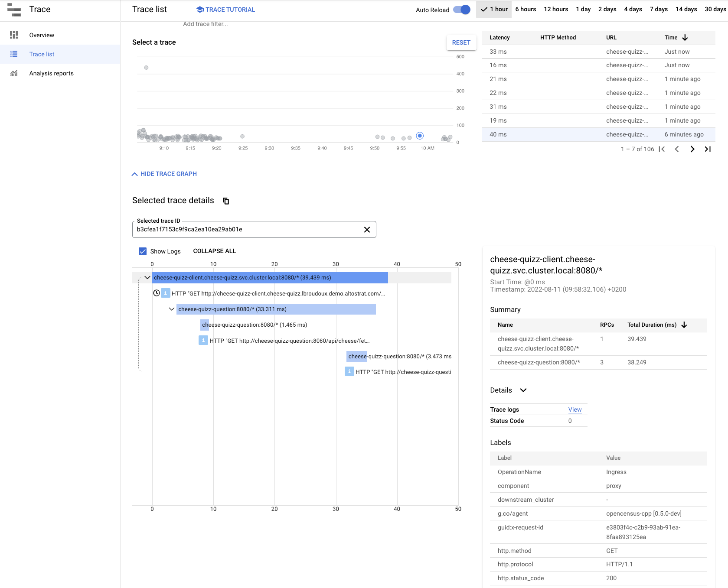The height and width of the screenshot is (588, 728).
Task: Click COLLAPSE ALL button
Action: (214, 251)
